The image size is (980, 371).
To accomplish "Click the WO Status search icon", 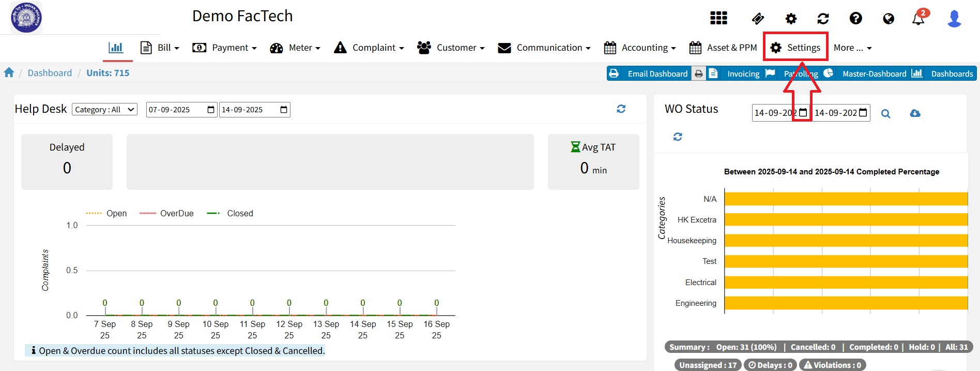I will coord(885,114).
